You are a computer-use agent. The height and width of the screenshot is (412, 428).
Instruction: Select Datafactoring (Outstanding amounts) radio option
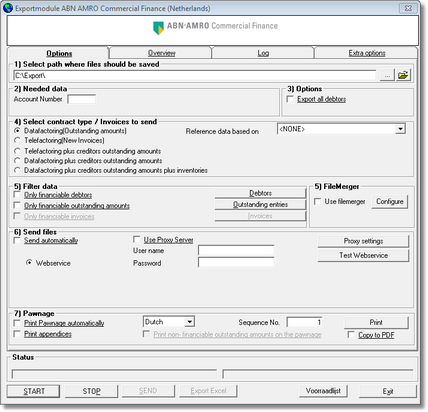pos(17,131)
